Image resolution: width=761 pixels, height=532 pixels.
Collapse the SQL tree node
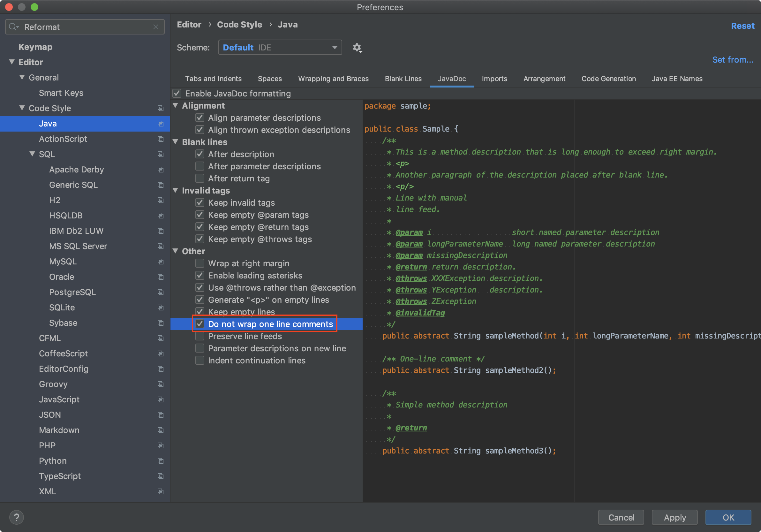pos(32,154)
